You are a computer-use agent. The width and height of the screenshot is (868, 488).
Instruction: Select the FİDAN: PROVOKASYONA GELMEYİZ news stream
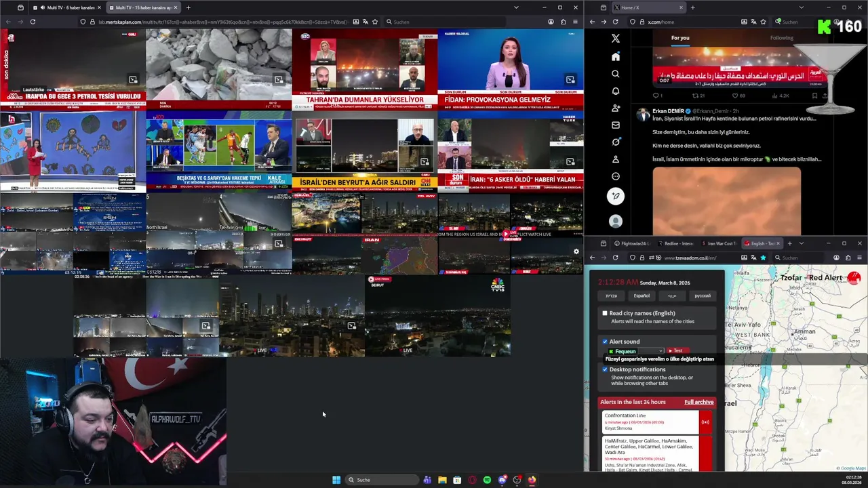(x=511, y=68)
